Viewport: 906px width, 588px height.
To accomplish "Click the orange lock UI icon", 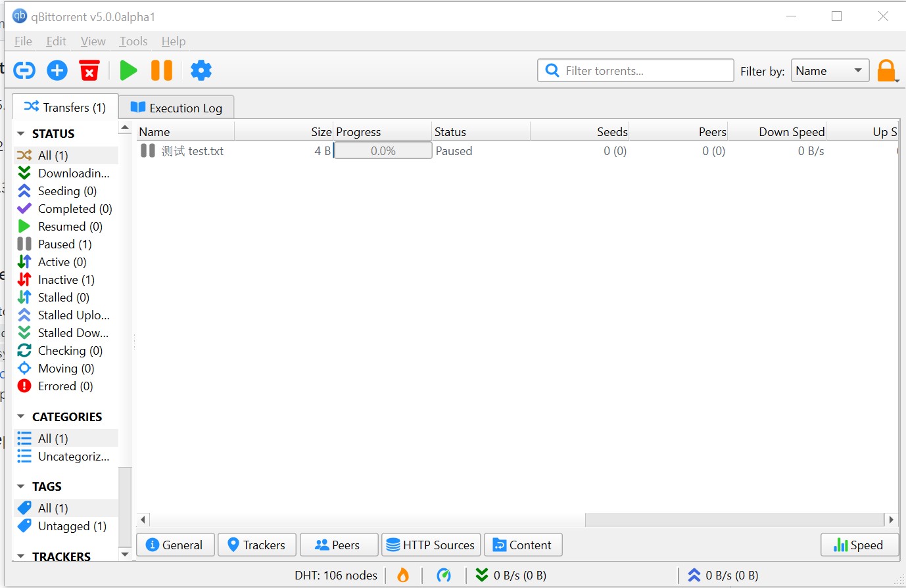I will click(x=886, y=70).
